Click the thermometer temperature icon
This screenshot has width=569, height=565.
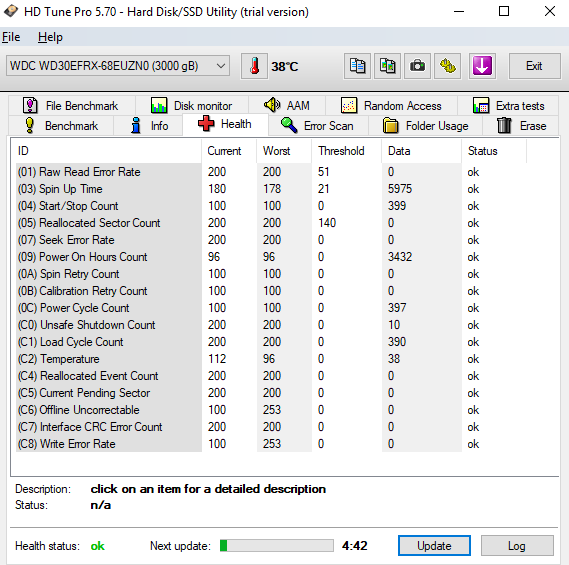(x=254, y=66)
